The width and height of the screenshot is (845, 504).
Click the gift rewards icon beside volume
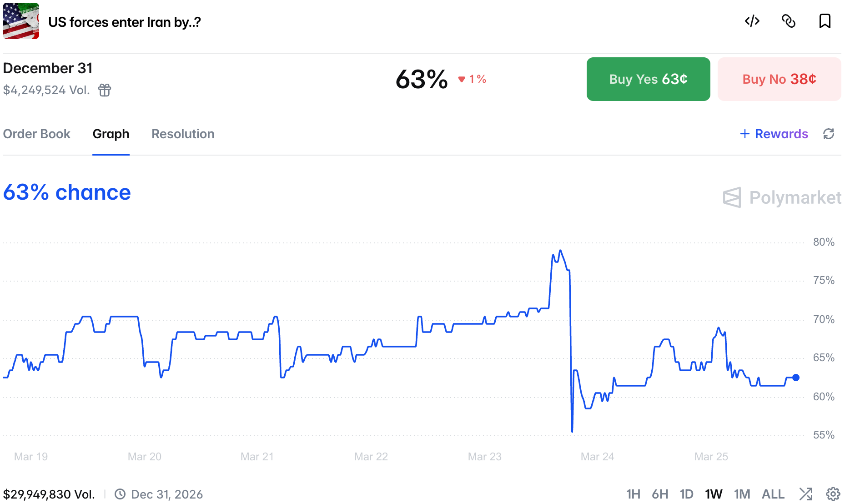[105, 90]
